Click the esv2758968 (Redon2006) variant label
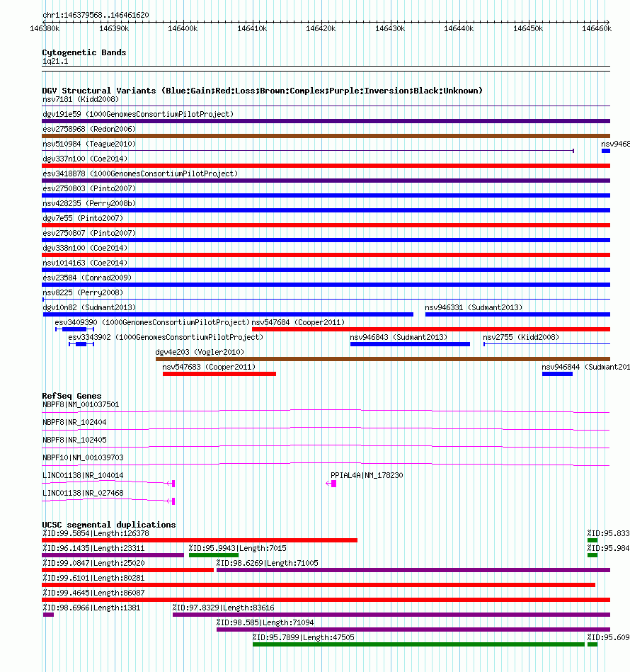The height and width of the screenshot is (672, 630). [x=89, y=129]
